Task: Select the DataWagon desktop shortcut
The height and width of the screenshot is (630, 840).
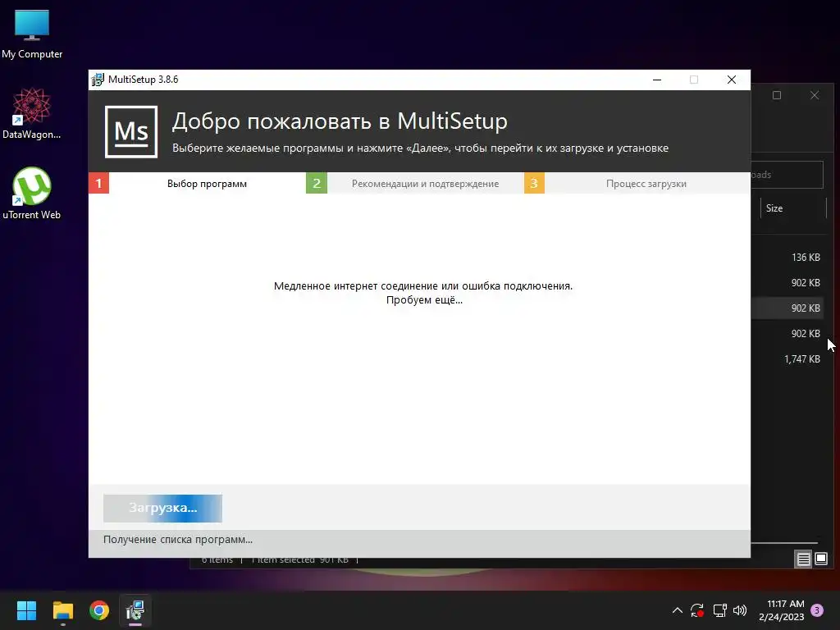Action: coord(32,113)
